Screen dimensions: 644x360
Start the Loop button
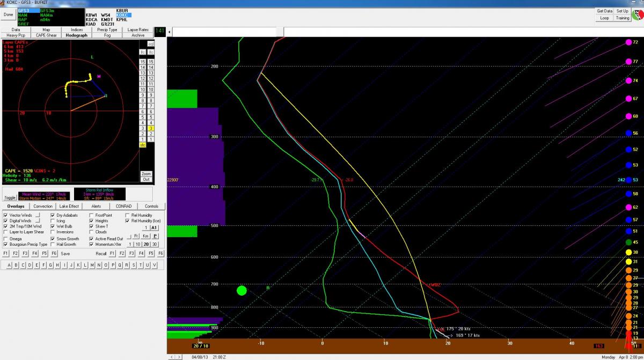point(604,18)
